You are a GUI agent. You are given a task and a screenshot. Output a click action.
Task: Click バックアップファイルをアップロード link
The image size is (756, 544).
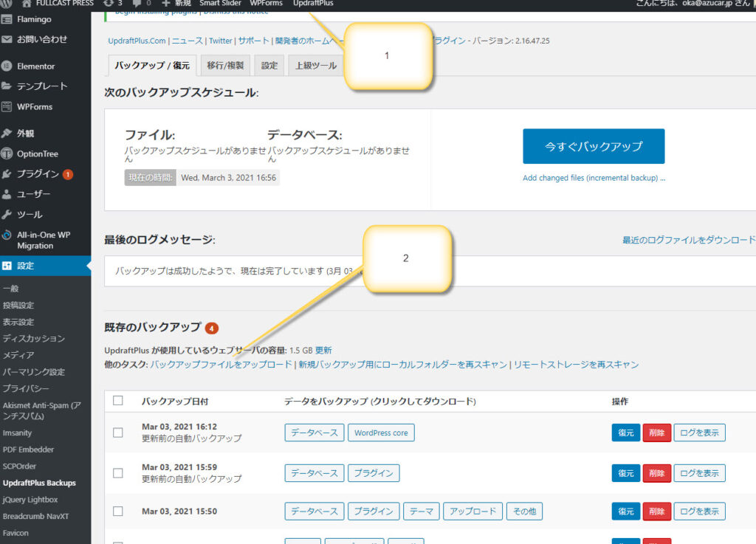pyautogui.click(x=221, y=365)
